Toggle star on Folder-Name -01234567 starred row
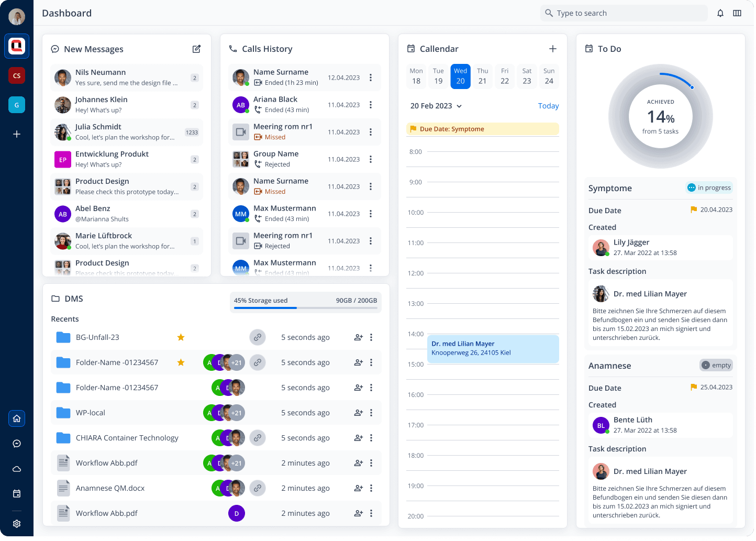This screenshot has width=756, height=541. (x=181, y=362)
